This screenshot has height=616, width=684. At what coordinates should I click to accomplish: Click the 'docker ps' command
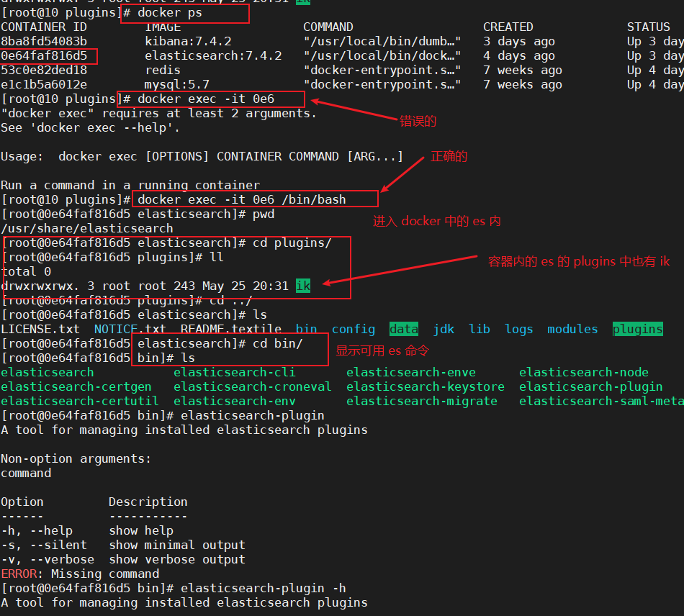coord(170,13)
